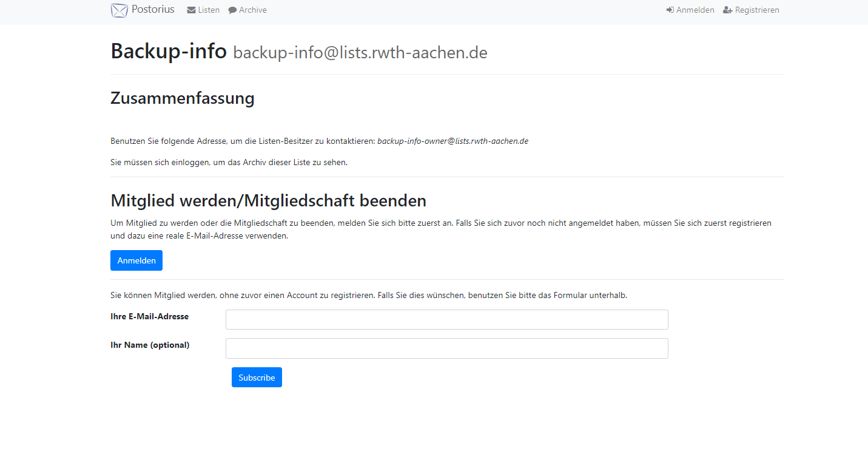Click the Ihre E-Mail-Adresse label
868x451 pixels.
pyautogui.click(x=149, y=317)
